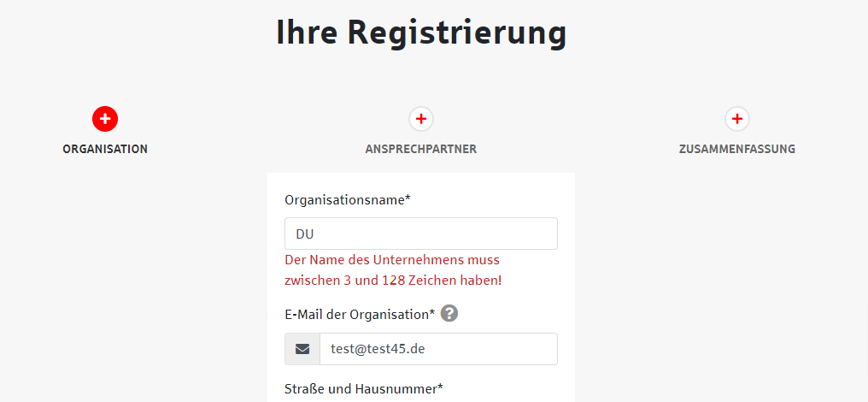
Task: Click the word "Registrierung" in the heading
Action: (457, 33)
